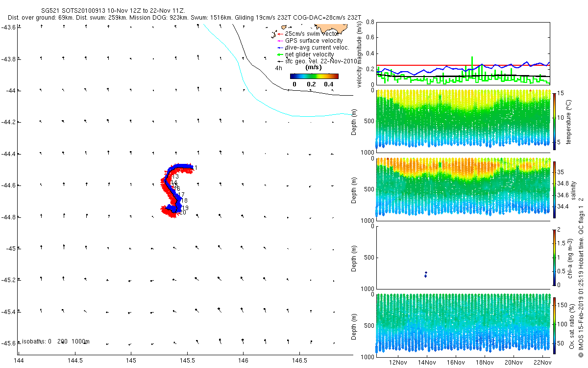Click the 20Nov tick on time axis
The width and height of the screenshot is (588, 368).
(514, 363)
